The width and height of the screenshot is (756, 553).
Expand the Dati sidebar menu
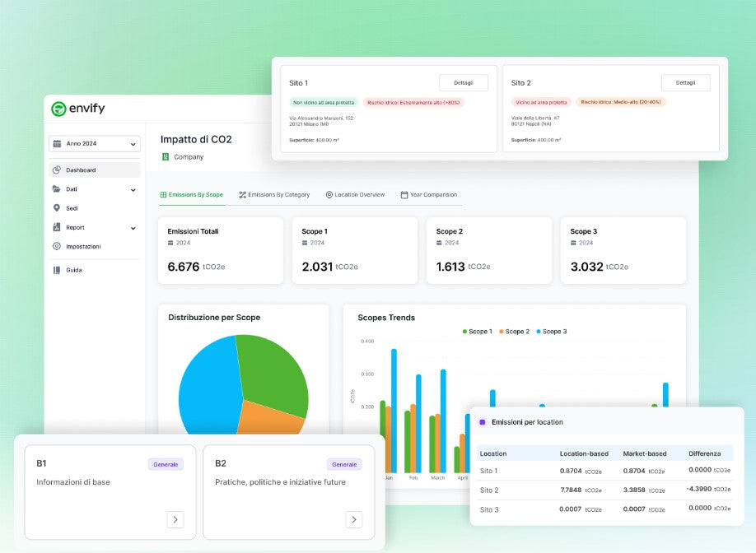click(95, 189)
